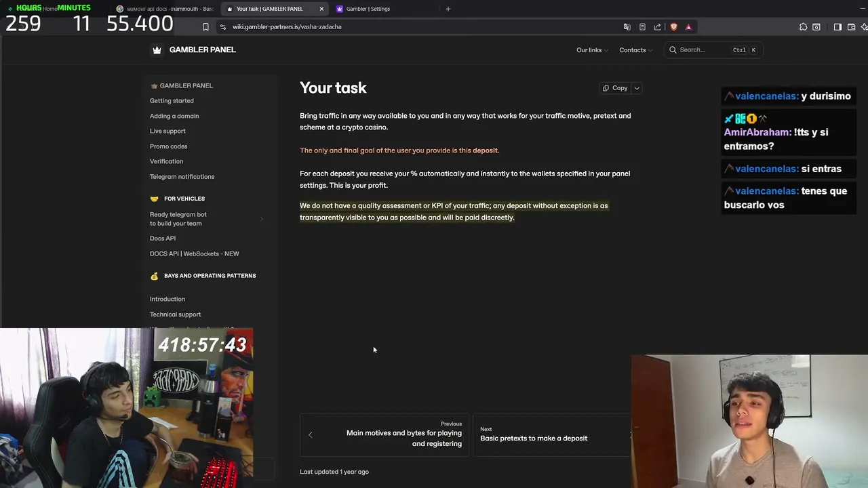This screenshot has width=868, height=488.
Task: Open 'Getting started' in sidebar
Action: pyautogui.click(x=172, y=100)
